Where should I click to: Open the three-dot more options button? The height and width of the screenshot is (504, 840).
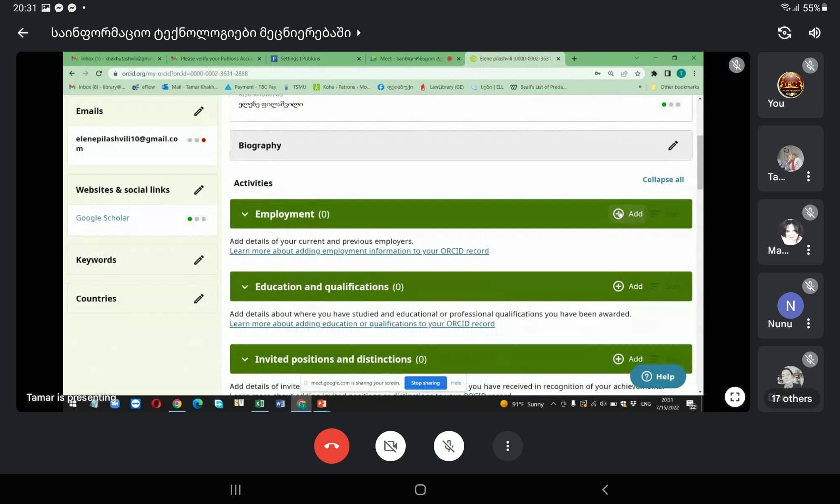coord(507,446)
